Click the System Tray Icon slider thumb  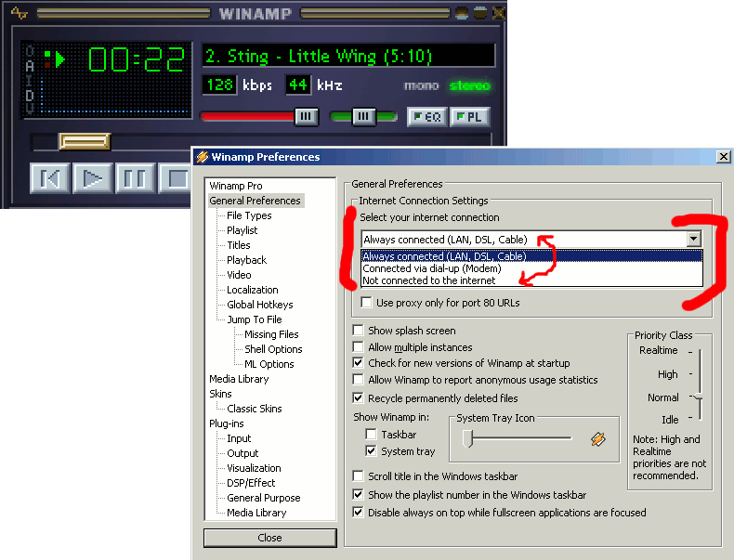point(467,439)
